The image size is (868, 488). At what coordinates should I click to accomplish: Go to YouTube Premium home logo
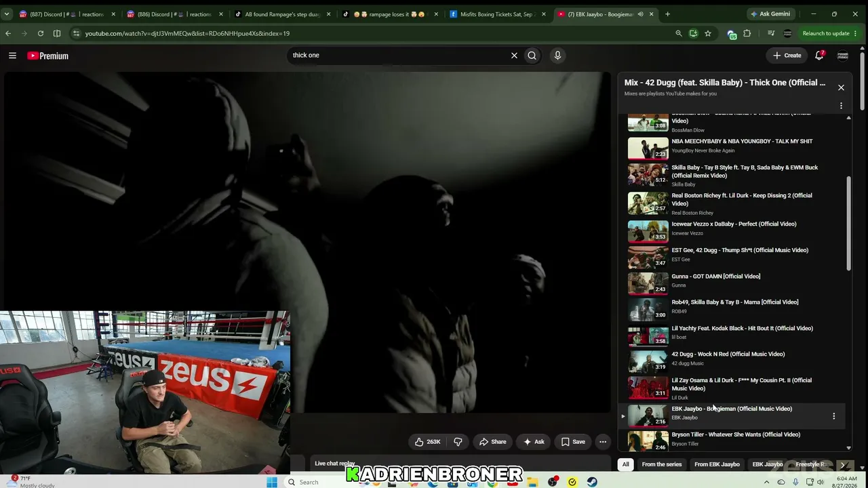pos(47,56)
